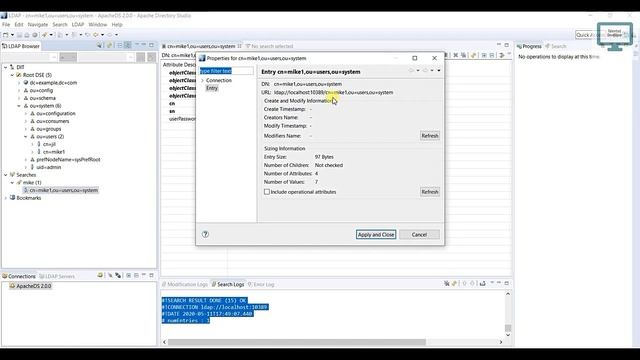This screenshot has height=360, width=640.
Task: Click New Connection icon in Connections panel
Action: click(100, 276)
